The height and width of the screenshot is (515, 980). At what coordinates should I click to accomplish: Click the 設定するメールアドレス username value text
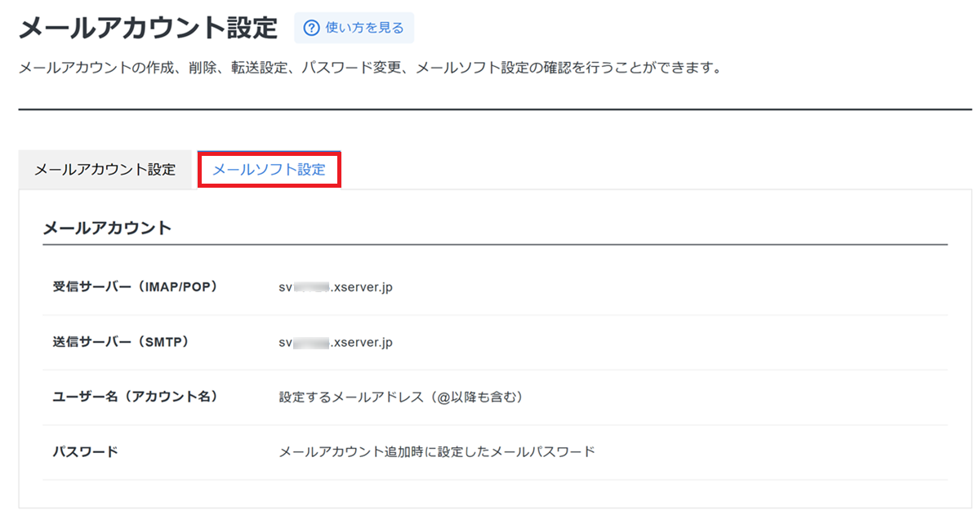[400, 397]
